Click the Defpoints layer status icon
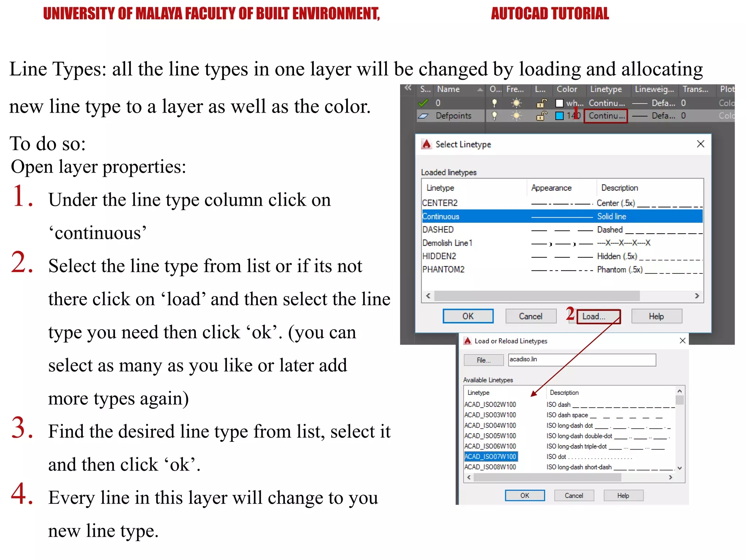This screenshot has width=747, height=560. [423, 116]
